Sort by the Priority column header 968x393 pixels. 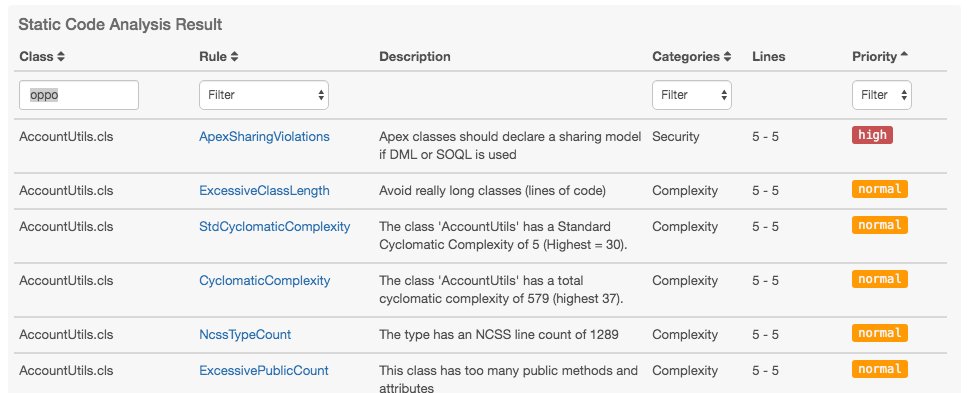[880, 57]
